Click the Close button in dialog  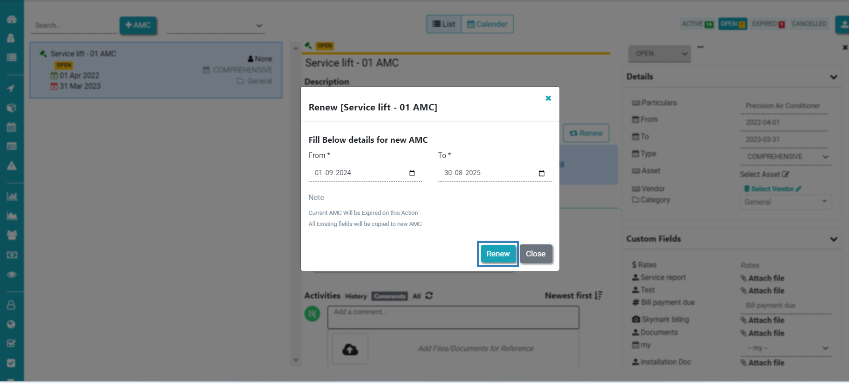(535, 254)
